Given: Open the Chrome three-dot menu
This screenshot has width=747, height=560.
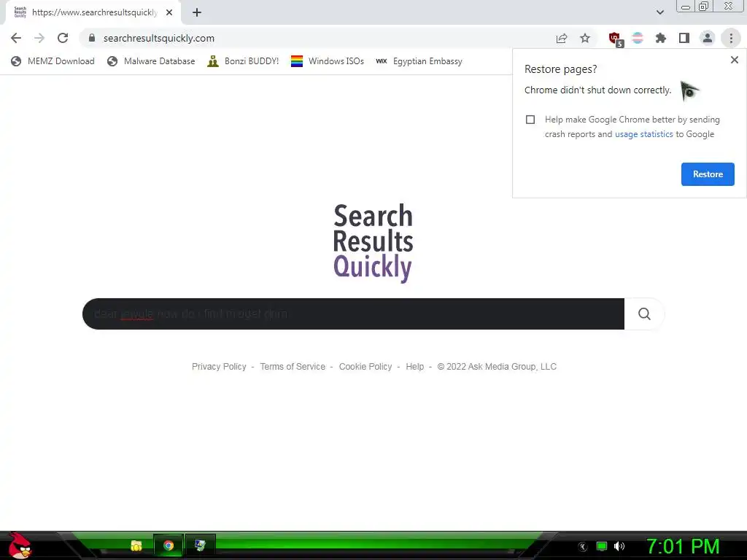Looking at the screenshot, I should (731, 38).
